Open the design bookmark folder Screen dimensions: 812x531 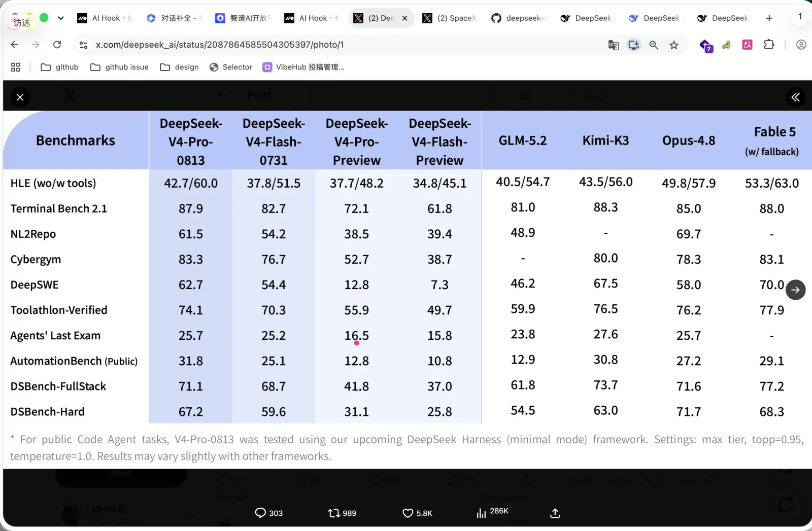[179, 67]
